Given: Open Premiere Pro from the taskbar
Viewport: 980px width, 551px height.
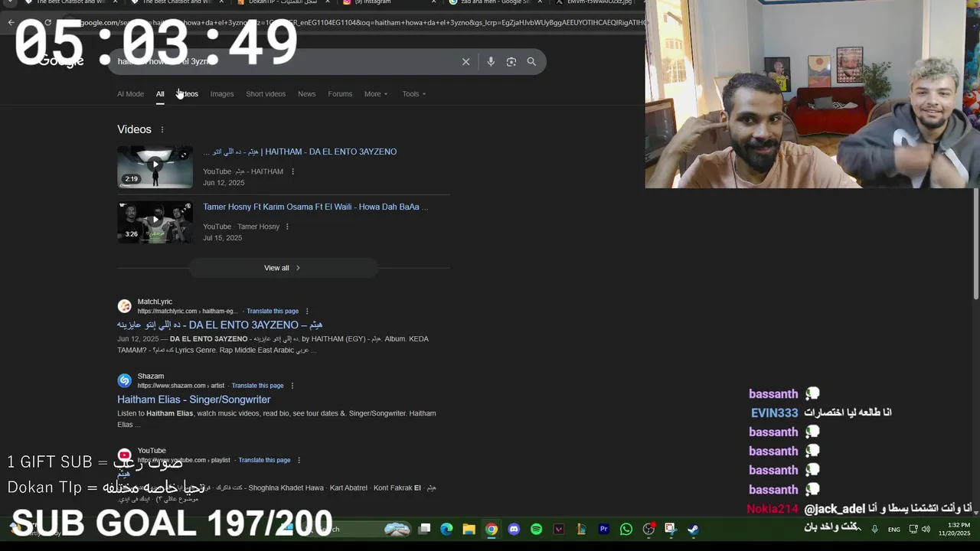Looking at the screenshot, I should (x=603, y=529).
